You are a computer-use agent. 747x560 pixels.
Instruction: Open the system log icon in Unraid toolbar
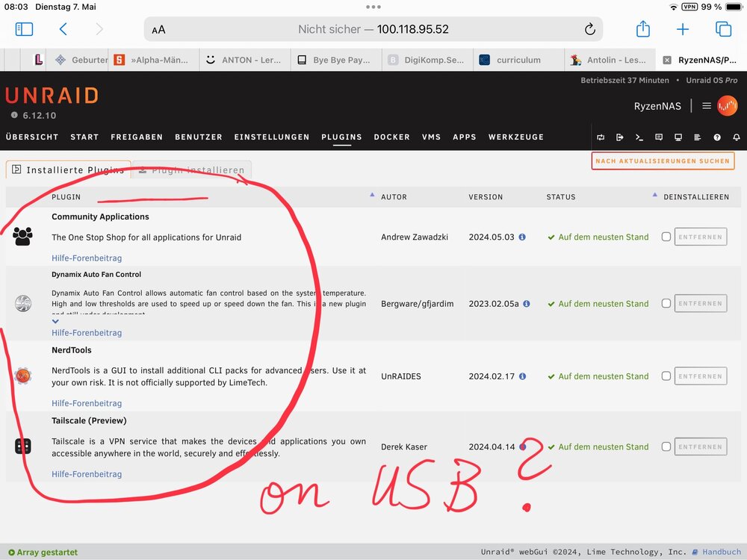(x=698, y=137)
